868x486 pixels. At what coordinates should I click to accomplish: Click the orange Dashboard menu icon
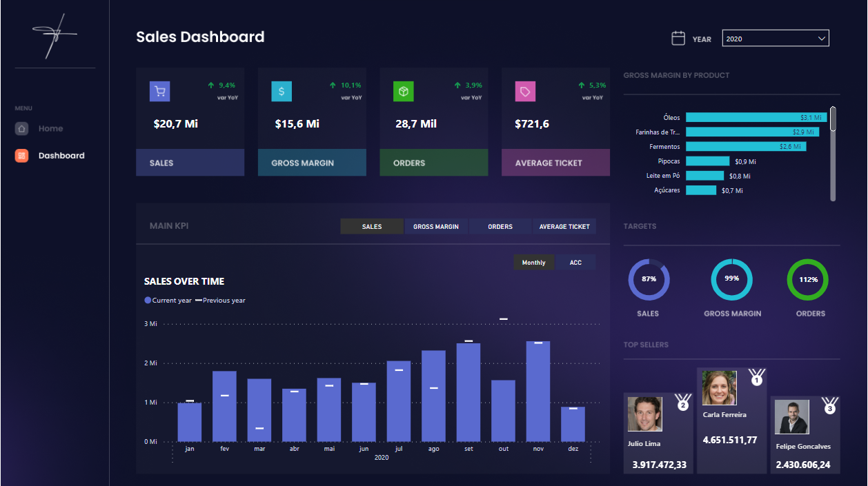coord(22,156)
